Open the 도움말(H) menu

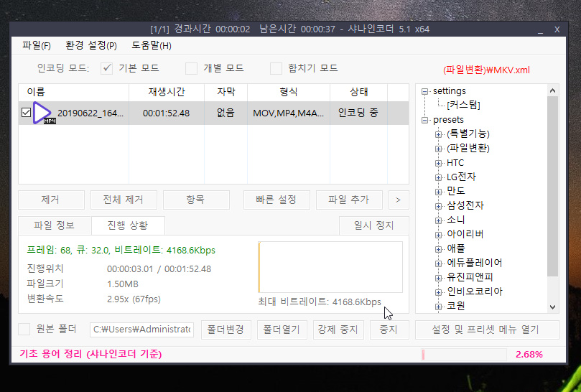[152, 45]
